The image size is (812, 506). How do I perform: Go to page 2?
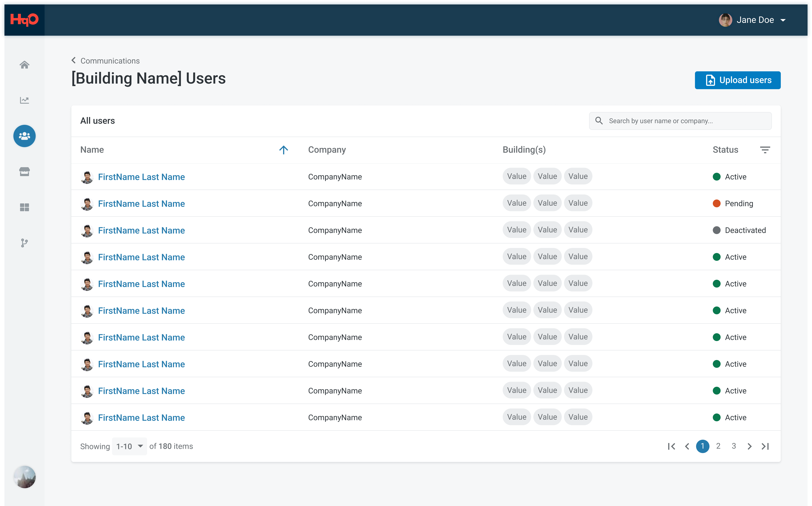(x=718, y=446)
